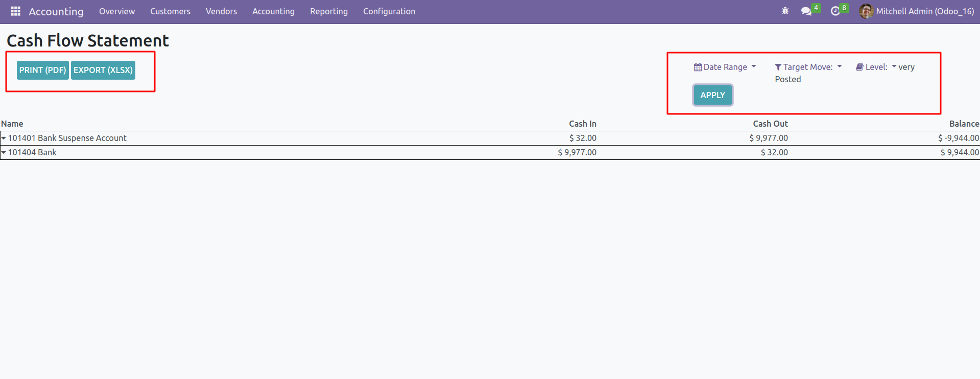Open the Accounting menu item
This screenshot has width=980, height=379.
[273, 11]
